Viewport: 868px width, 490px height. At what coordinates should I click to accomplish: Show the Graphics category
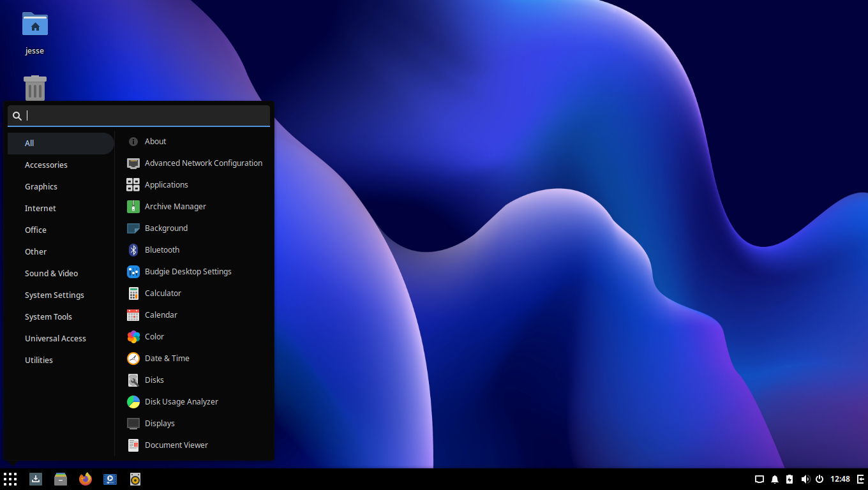(61, 187)
